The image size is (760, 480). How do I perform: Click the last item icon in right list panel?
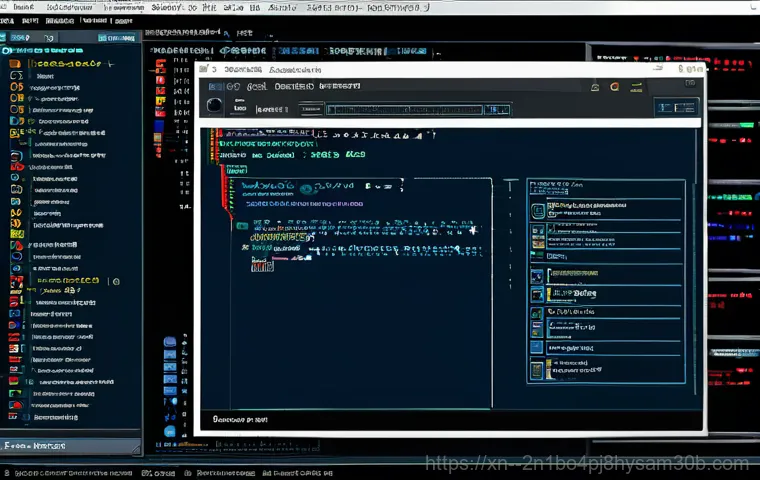coord(538,370)
